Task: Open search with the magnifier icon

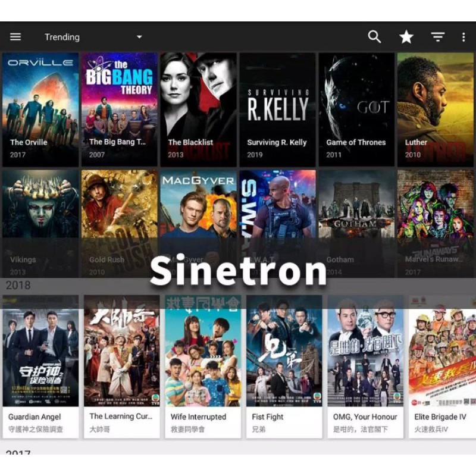Action: click(x=374, y=37)
